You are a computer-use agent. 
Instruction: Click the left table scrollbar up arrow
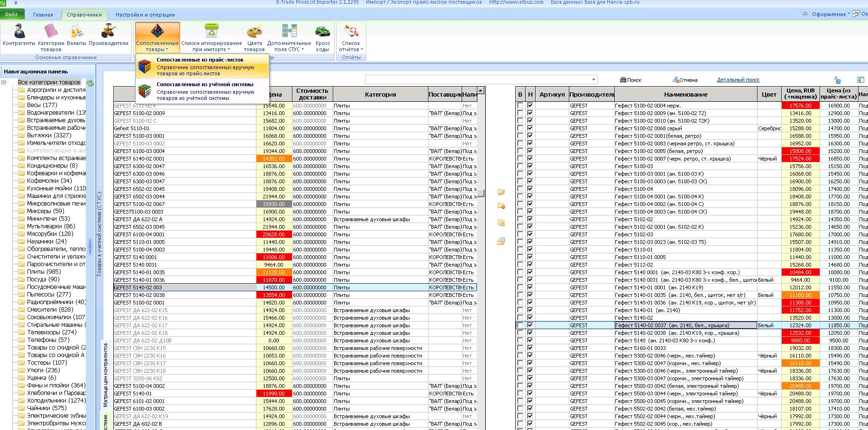pos(481,90)
